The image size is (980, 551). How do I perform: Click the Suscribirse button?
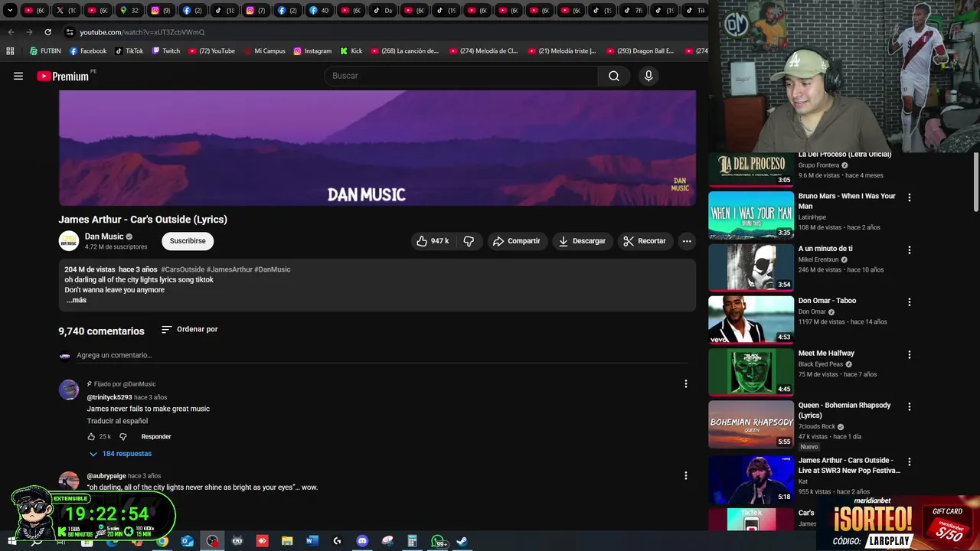click(188, 241)
